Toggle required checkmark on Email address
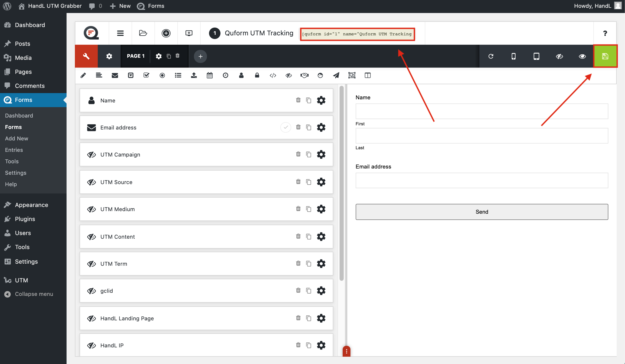Image resolution: width=625 pixels, height=364 pixels. pyautogui.click(x=286, y=127)
